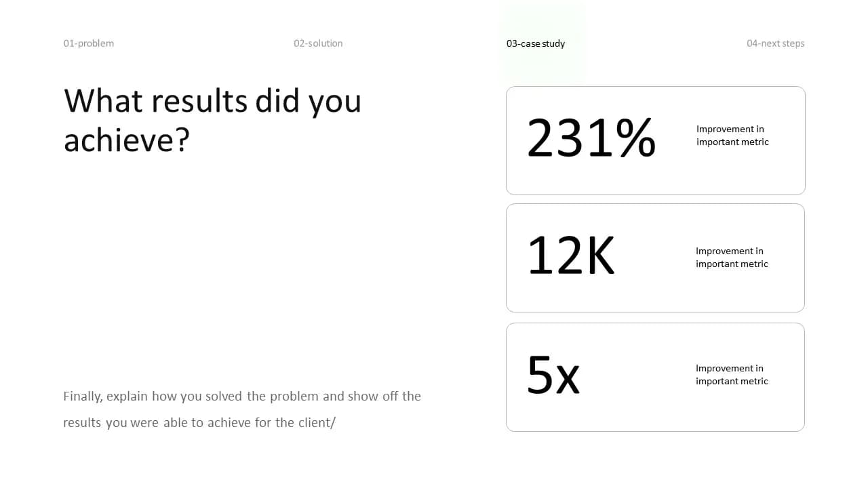The image size is (868, 488).
Task: Select the top rounded card containing 231%
Action: pos(656,140)
